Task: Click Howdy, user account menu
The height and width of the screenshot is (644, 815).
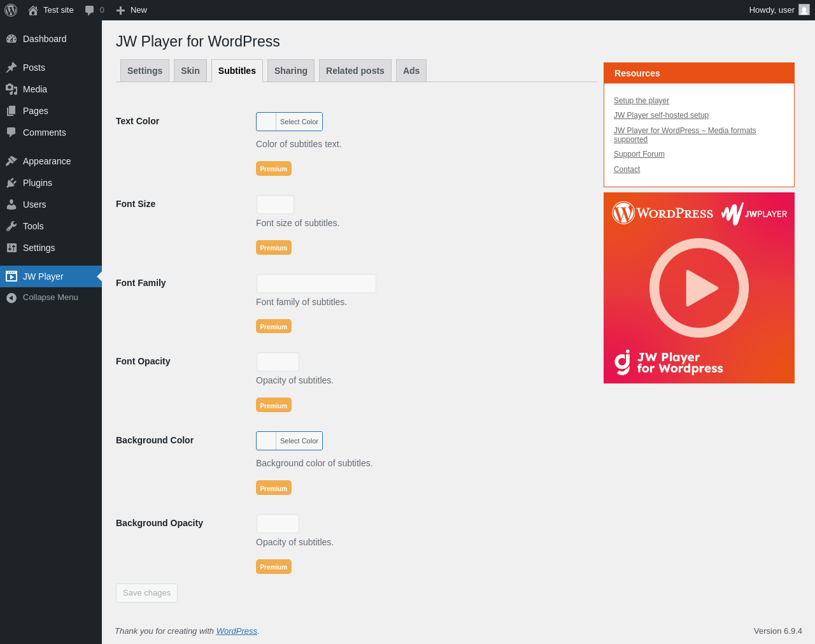Action: pos(779,10)
